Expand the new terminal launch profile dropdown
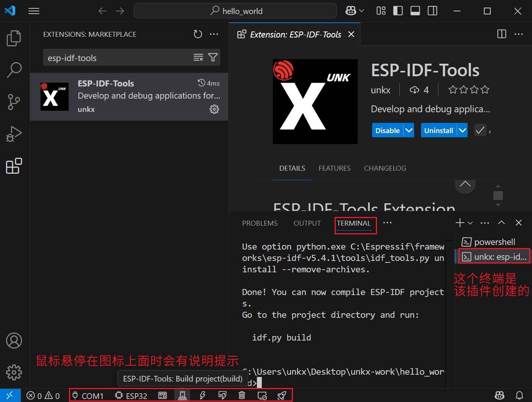This screenshot has width=532, height=402. tap(470, 223)
